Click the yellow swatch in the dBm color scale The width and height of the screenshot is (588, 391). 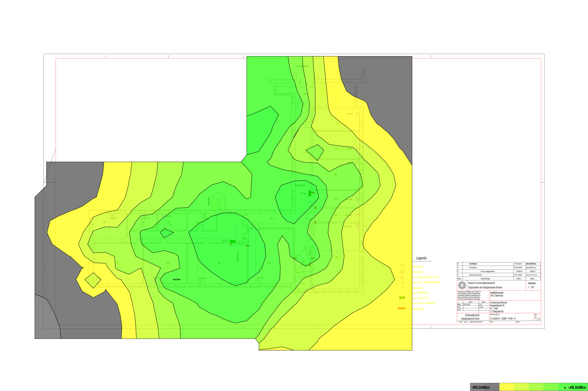click(507, 387)
